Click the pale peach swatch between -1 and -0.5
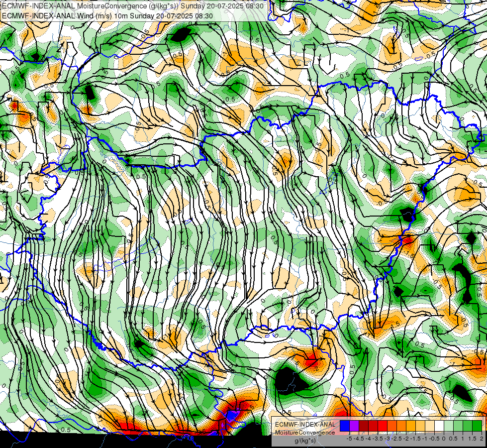Screen dimensions: 487x448 [x=430, y=426]
